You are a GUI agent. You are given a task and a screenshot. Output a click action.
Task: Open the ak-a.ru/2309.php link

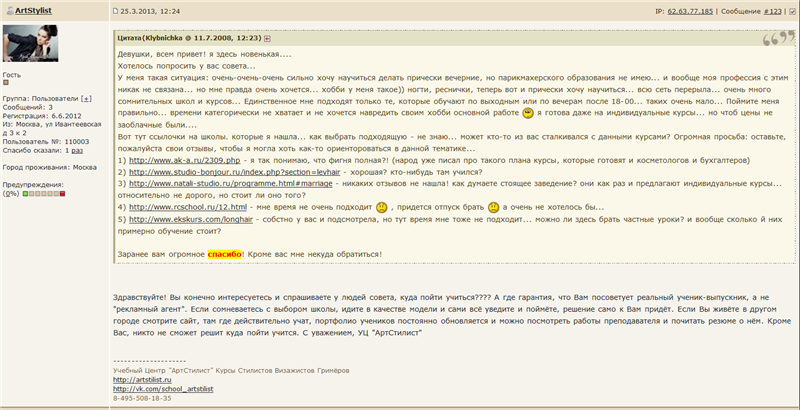pos(171,160)
